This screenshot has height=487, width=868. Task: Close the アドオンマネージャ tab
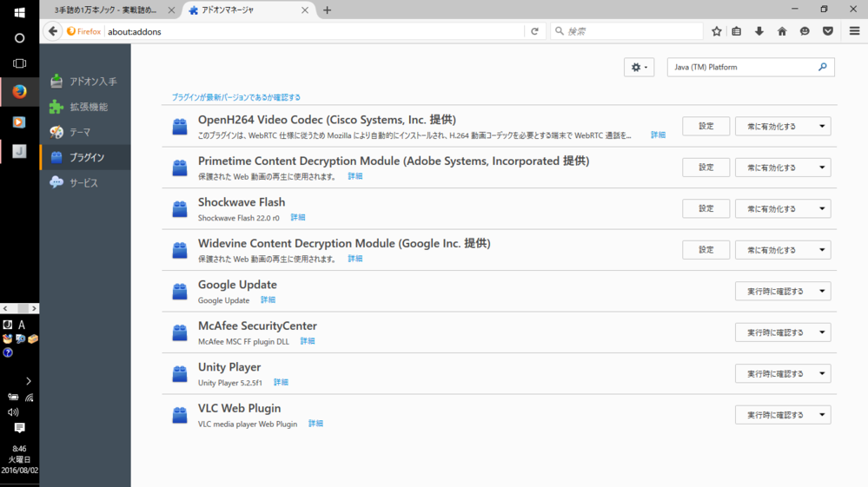click(x=304, y=10)
